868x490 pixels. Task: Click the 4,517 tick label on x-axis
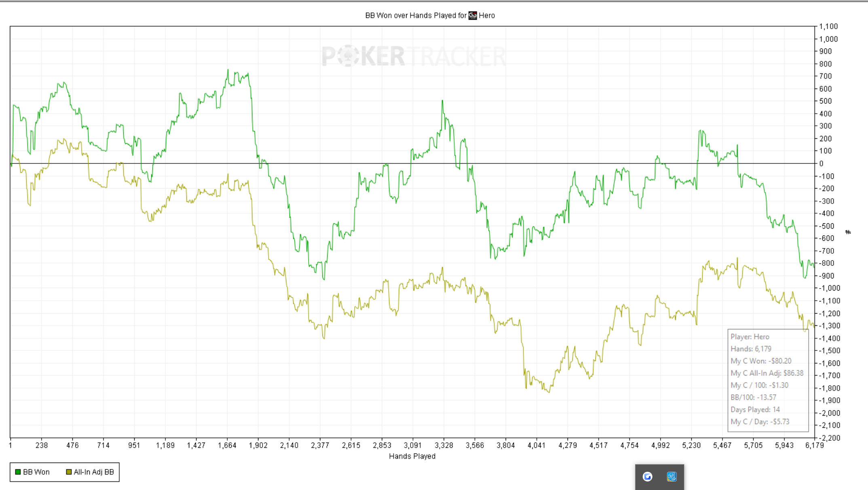(x=598, y=445)
